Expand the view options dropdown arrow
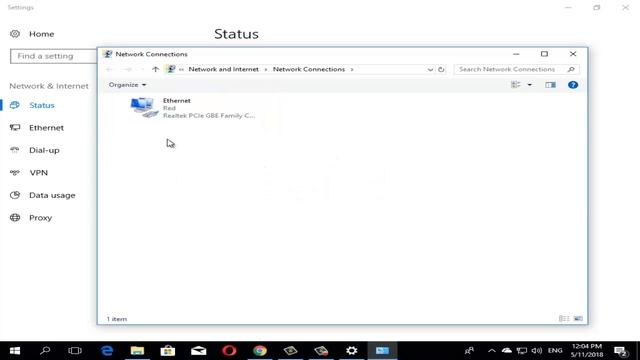The height and width of the screenshot is (360, 640). (529, 84)
